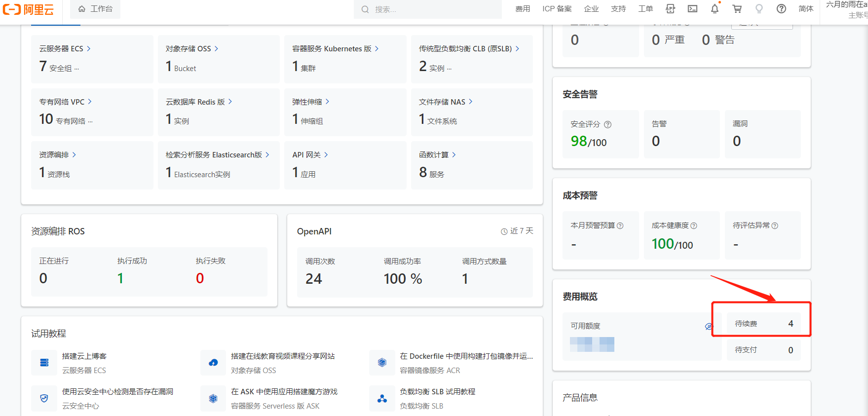Open 负载均衡 SLB 试用教程 icon
Image resolution: width=868 pixels, height=416 pixels.
tap(382, 398)
